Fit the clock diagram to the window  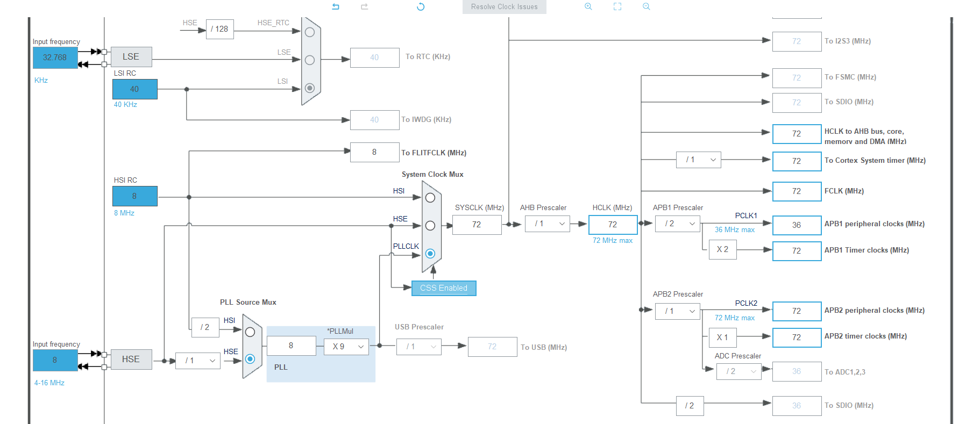(617, 6)
